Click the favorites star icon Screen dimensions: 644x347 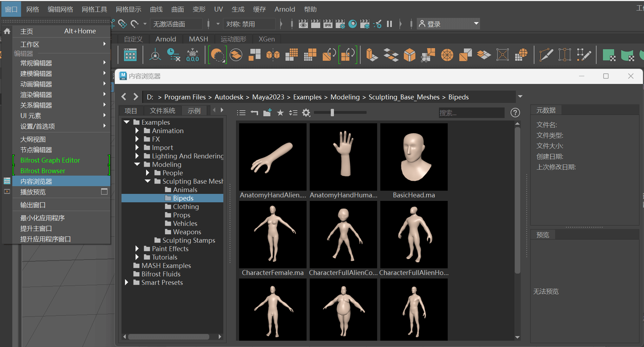(280, 113)
